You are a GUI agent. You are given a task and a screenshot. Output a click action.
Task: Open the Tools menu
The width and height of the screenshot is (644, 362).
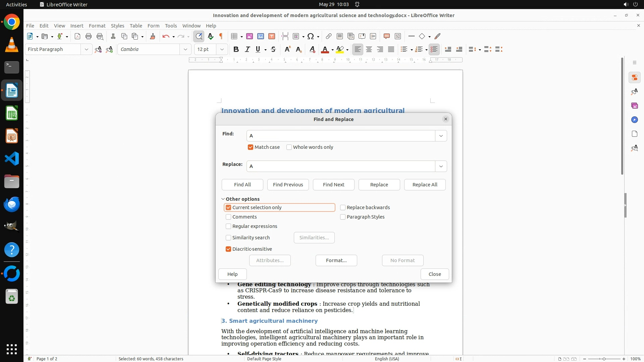(x=171, y=25)
